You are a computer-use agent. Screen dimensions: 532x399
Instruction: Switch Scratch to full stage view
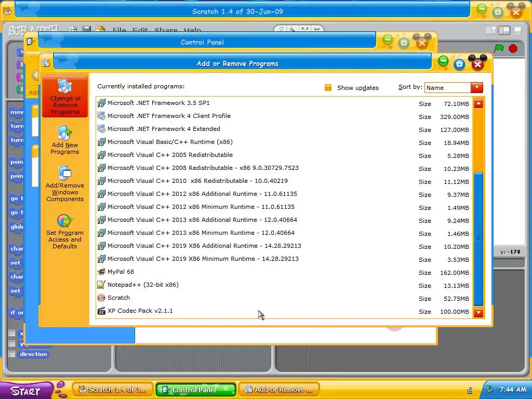[x=504, y=30]
